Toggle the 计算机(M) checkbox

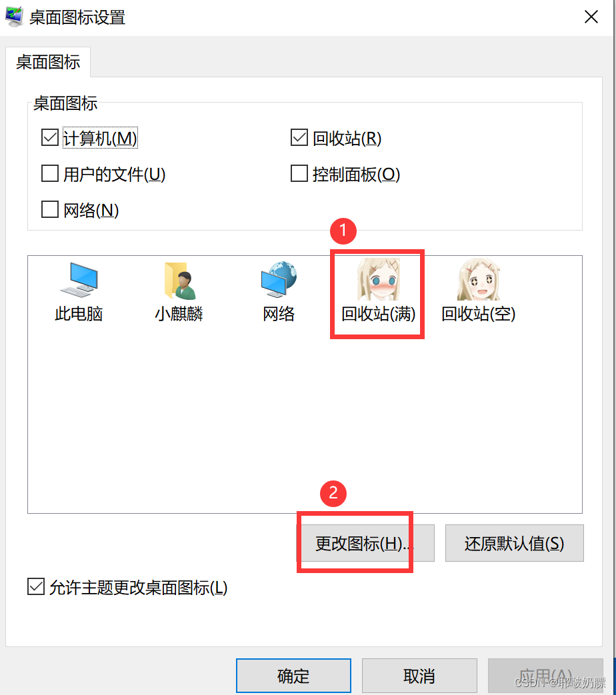pyautogui.click(x=50, y=137)
